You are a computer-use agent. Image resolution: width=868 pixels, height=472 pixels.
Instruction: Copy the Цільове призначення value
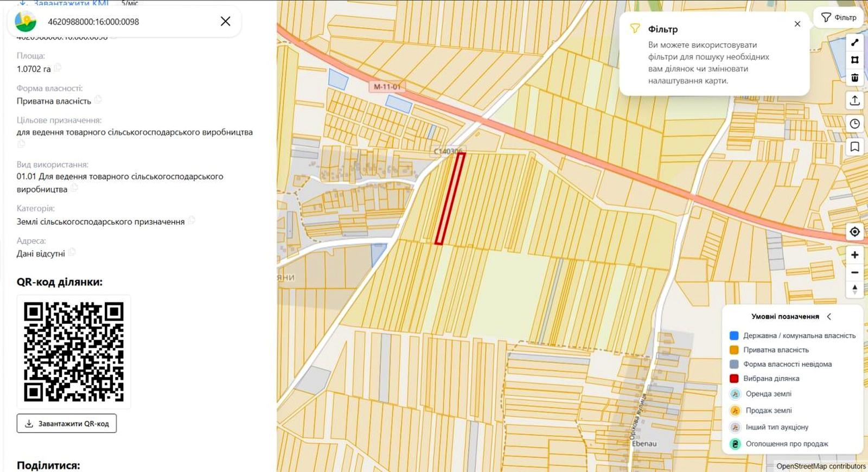point(21,144)
